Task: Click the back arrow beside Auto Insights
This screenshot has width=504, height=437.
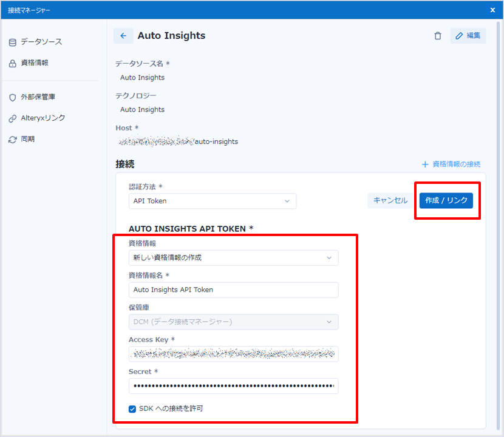Action: point(123,36)
